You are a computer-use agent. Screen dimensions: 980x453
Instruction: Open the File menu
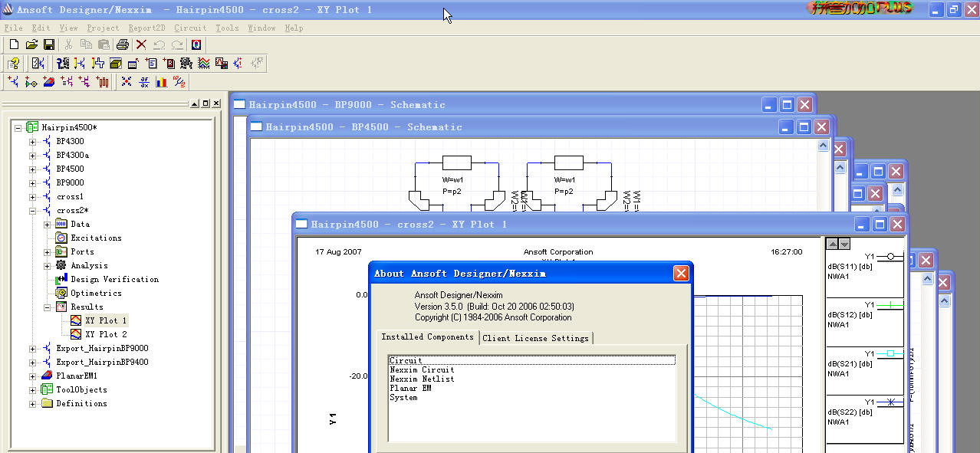(13, 28)
